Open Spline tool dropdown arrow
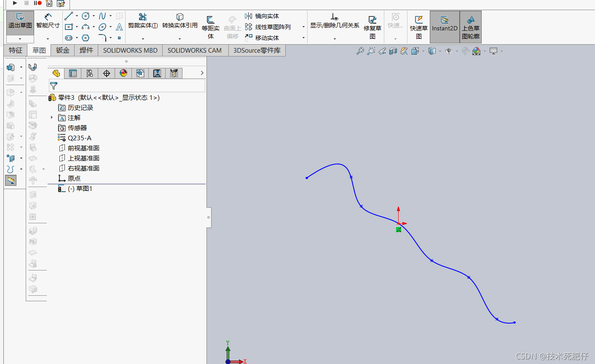595x364 pixels. [x=110, y=16]
